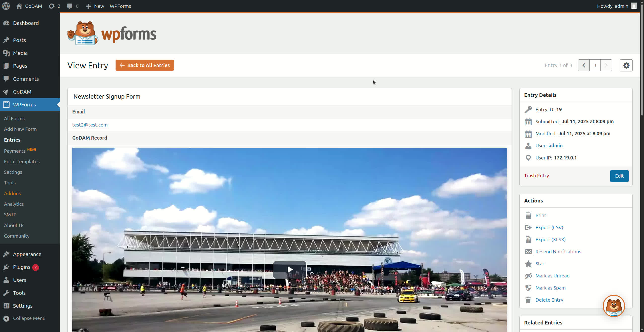
Task: Play the GoDAM recorded video
Action: coord(290,270)
